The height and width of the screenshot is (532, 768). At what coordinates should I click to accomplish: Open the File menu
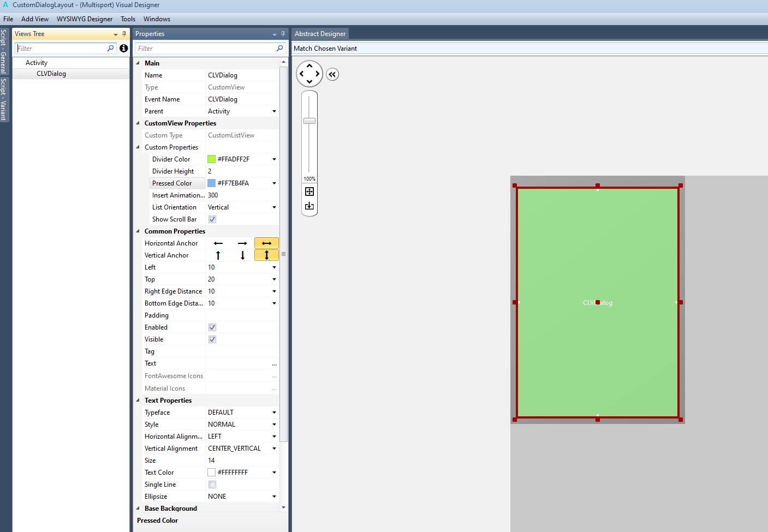tap(8, 19)
